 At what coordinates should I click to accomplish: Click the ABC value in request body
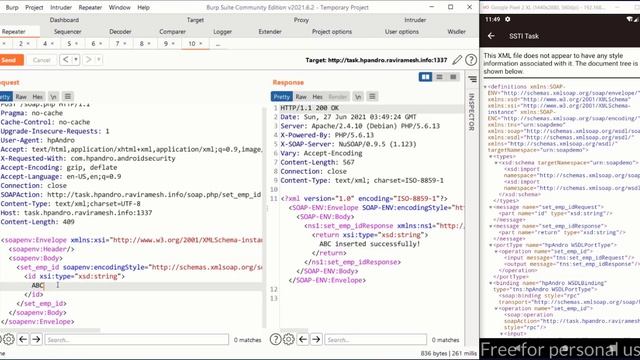[38, 285]
